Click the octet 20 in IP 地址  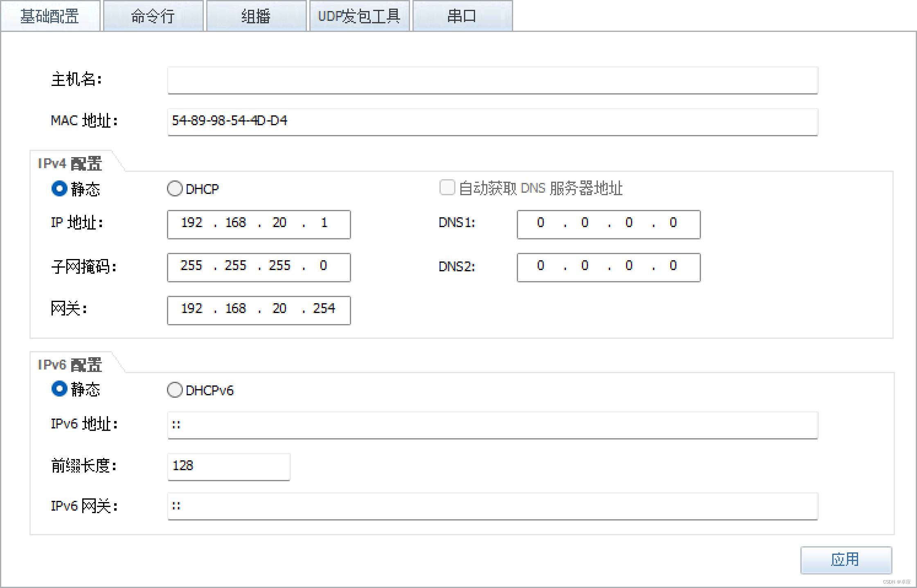[279, 223]
